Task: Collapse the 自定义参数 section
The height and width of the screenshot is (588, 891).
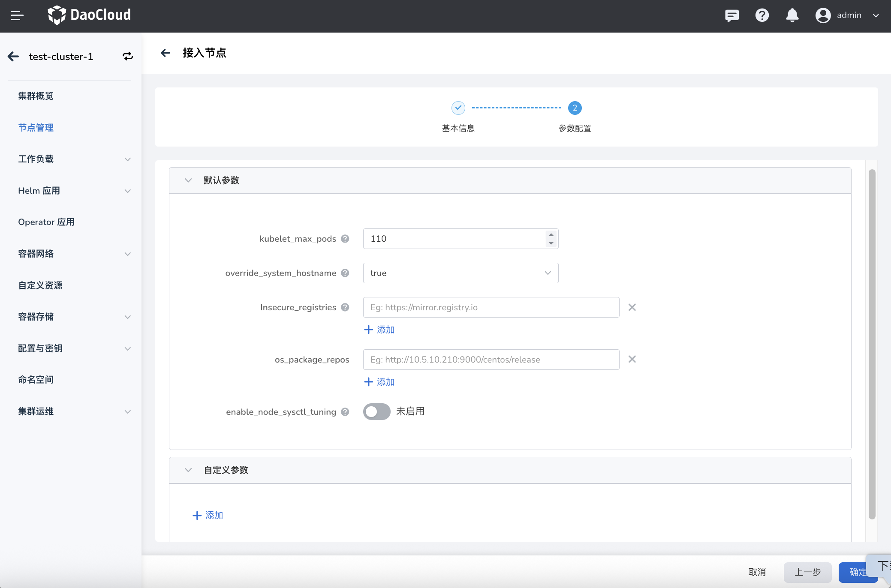Action: point(188,470)
